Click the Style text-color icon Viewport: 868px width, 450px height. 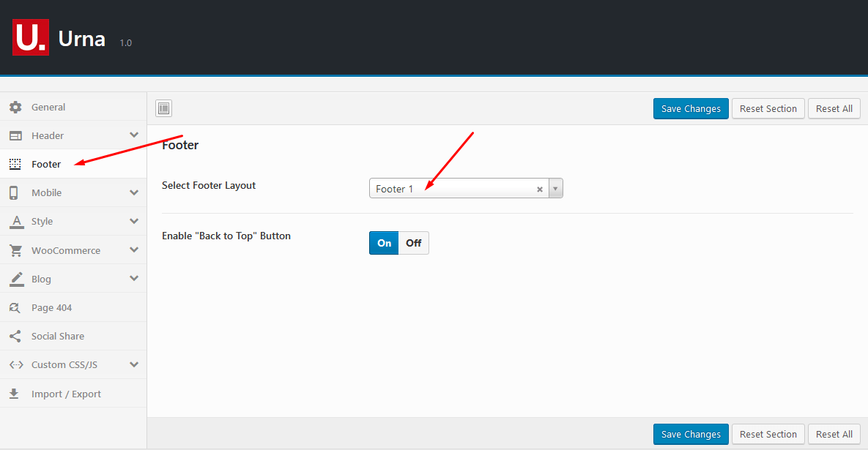pos(17,222)
